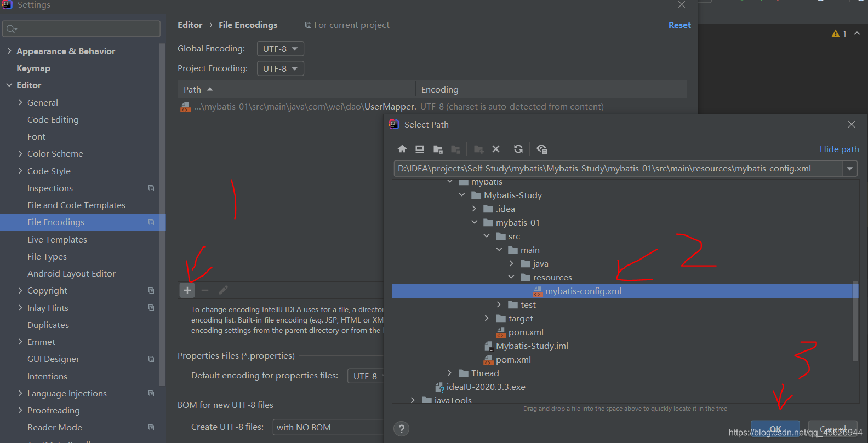This screenshot has height=443, width=868.
Task: Open properties files default encoding dropdown
Action: [x=366, y=376]
